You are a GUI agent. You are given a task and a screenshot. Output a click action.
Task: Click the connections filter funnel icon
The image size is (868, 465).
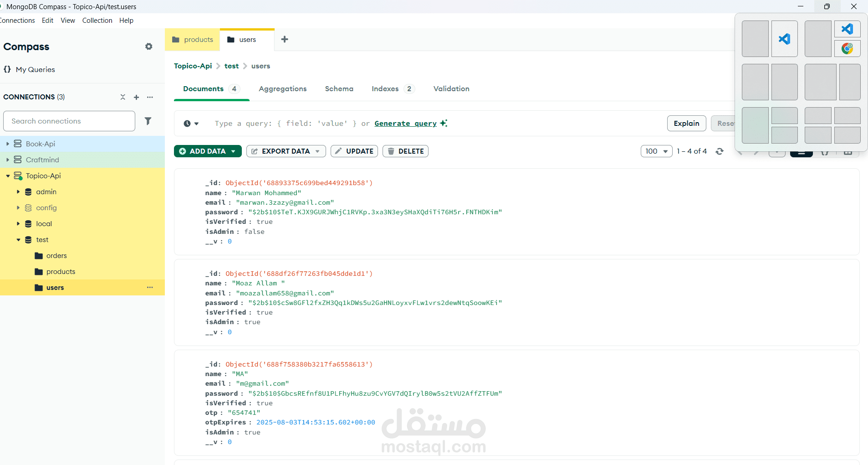pos(148,121)
